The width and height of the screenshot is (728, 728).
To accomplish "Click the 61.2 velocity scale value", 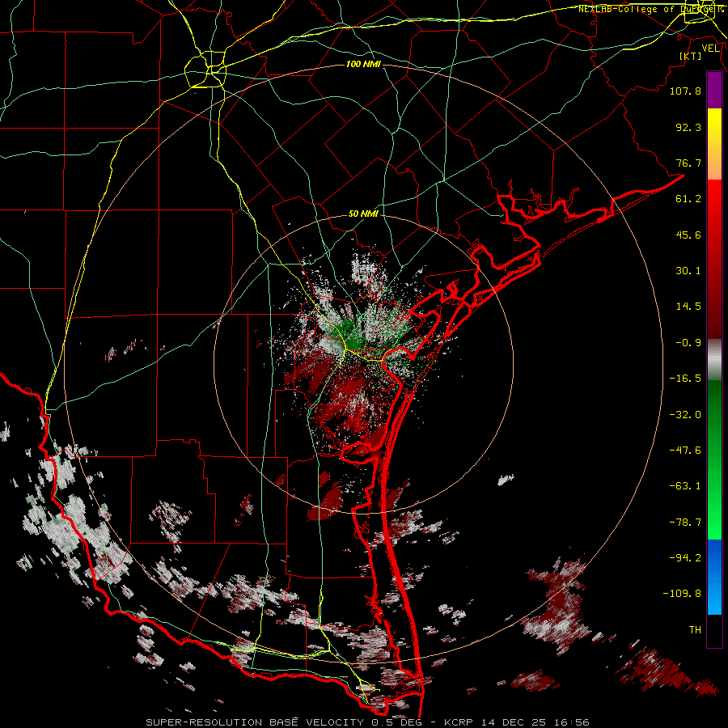I will (688, 198).
